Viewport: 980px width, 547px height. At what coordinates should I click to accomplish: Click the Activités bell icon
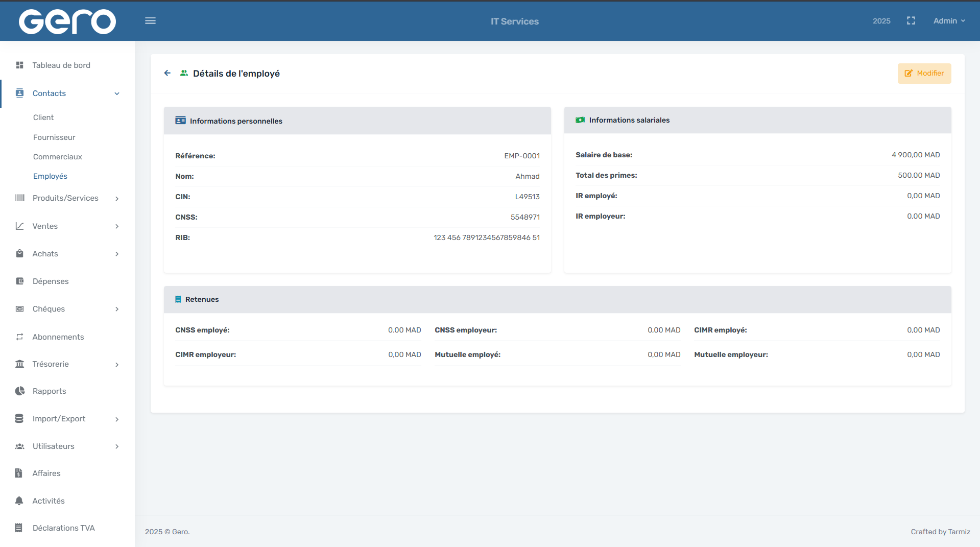click(19, 501)
